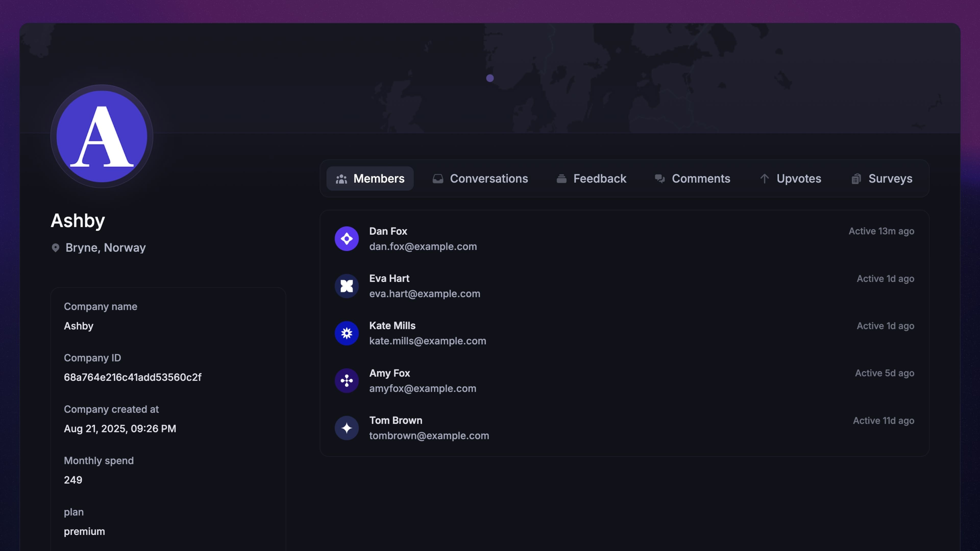Select the Comments tab
Screen dimensions: 980x551
tap(692, 179)
